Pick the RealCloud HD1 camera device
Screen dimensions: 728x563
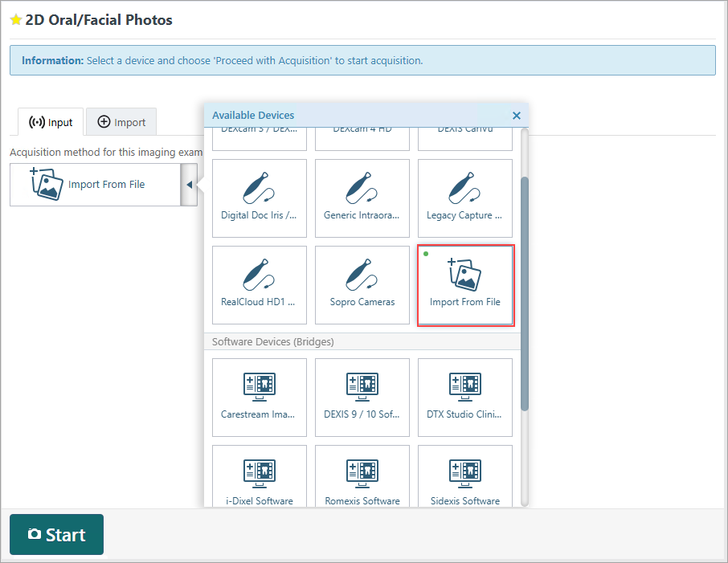260,284
